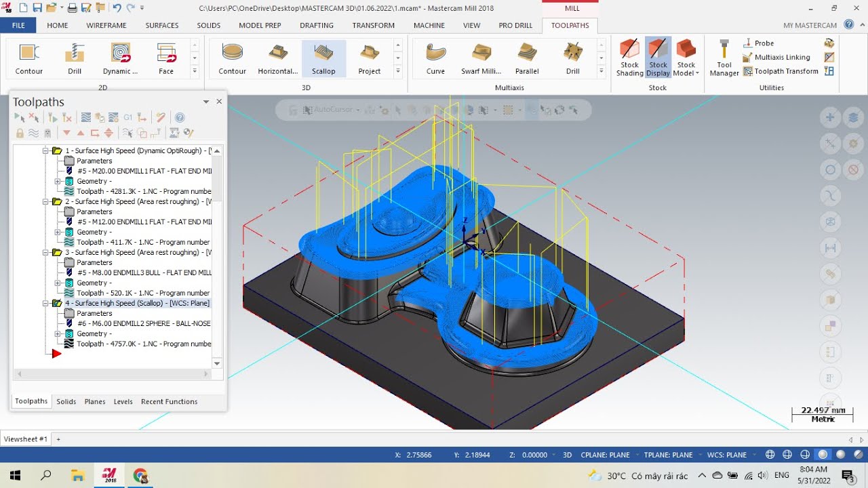Collapse operation 4 Scallop tree node
Image resolution: width=868 pixels, height=488 pixels.
46,303
